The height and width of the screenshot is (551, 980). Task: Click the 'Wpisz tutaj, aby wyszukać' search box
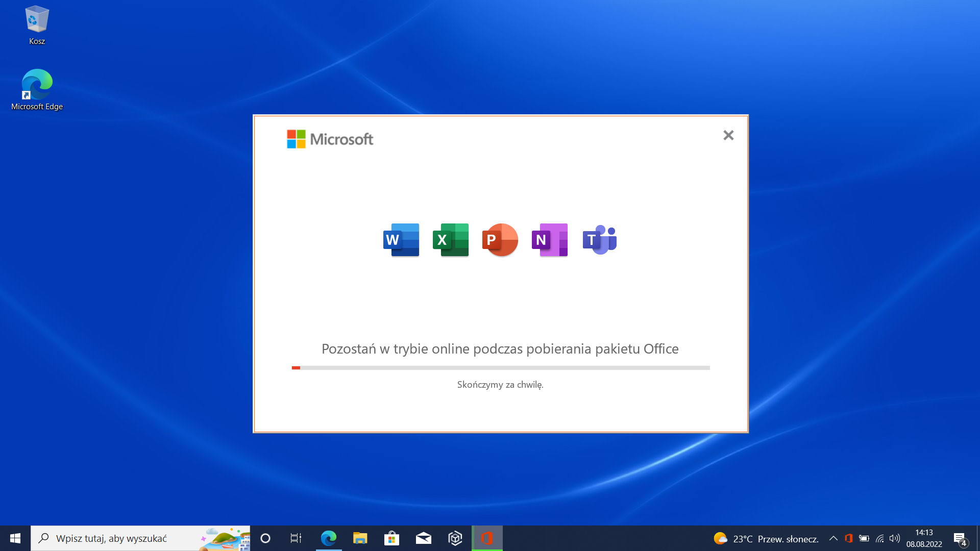tap(140, 538)
